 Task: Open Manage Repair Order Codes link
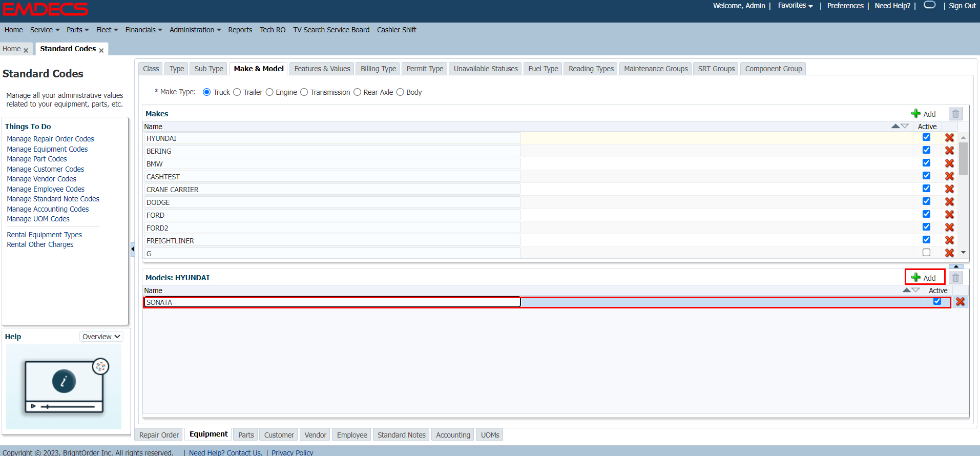click(50, 139)
